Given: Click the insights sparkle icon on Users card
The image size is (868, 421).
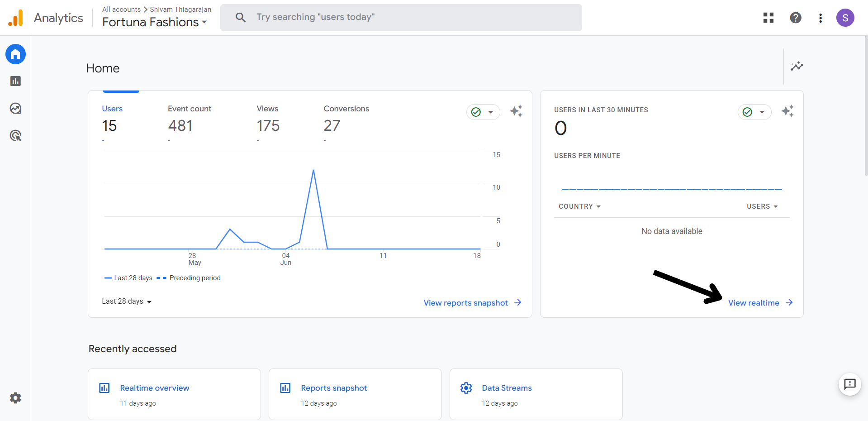Looking at the screenshot, I should click(x=516, y=111).
